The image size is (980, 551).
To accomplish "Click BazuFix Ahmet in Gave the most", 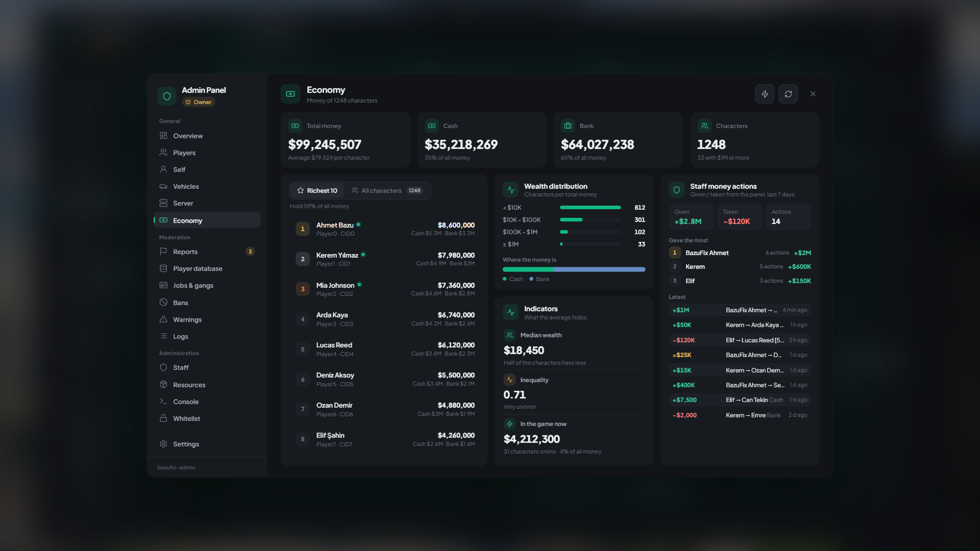I will [740, 253].
